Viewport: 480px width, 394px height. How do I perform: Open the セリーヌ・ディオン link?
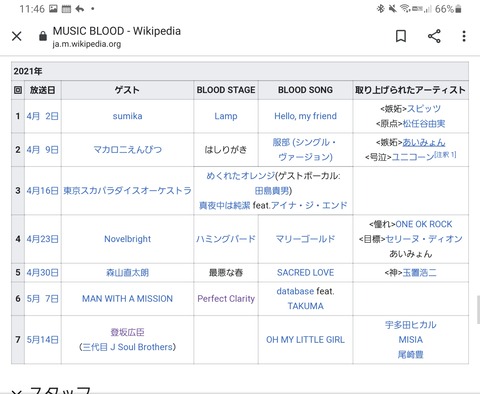point(424,239)
